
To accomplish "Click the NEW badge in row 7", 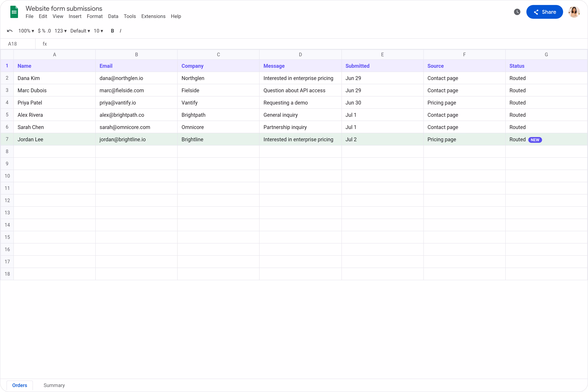I will point(535,140).
